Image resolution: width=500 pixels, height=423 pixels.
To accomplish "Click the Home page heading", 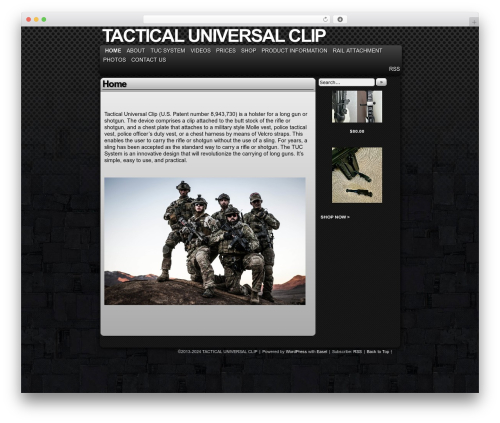I will 114,84.
